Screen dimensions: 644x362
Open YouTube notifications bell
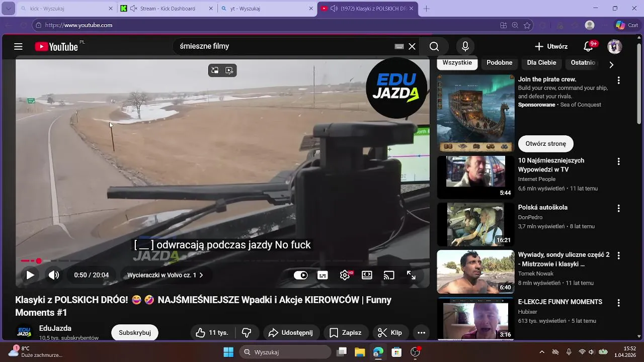pyautogui.click(x=588, y=46)
